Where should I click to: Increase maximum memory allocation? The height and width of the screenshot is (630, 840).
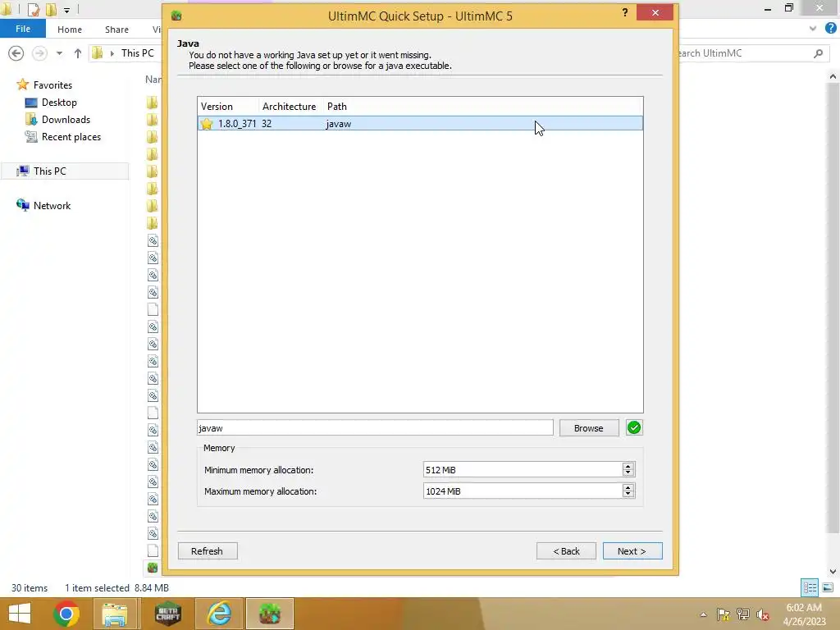tap(628, 487)
